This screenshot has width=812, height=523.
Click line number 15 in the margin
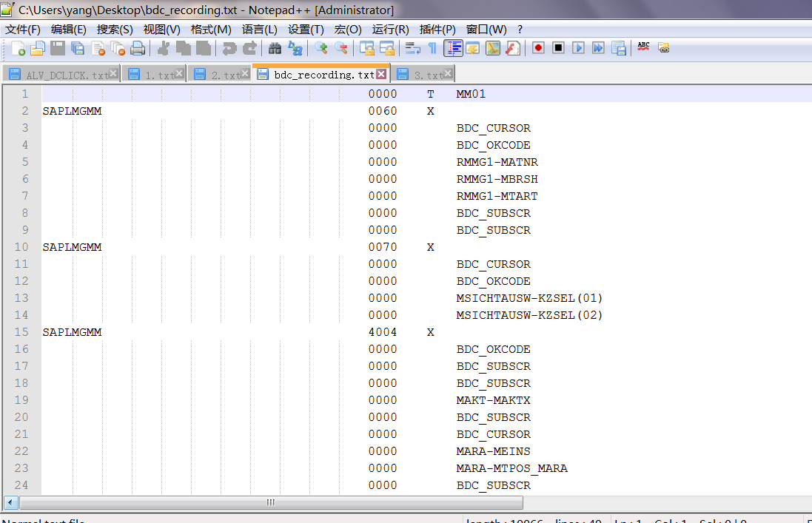click(x=21, y=332)
